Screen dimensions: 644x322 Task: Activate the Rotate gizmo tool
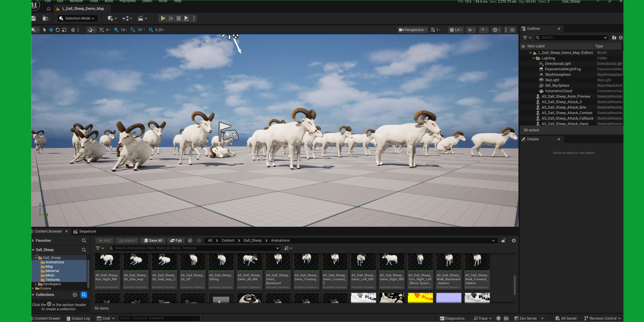58,30
